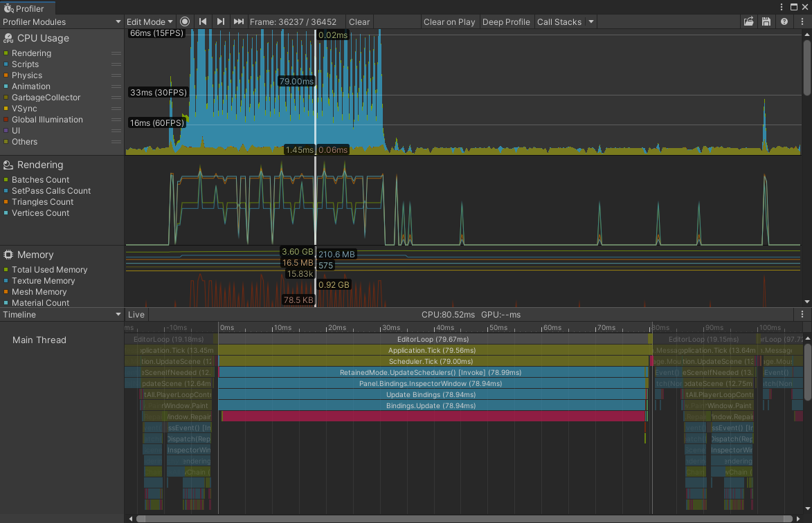812x523 pixels.
Task: Jump to current frame with skip-forward icon
Action: [237, 21]
